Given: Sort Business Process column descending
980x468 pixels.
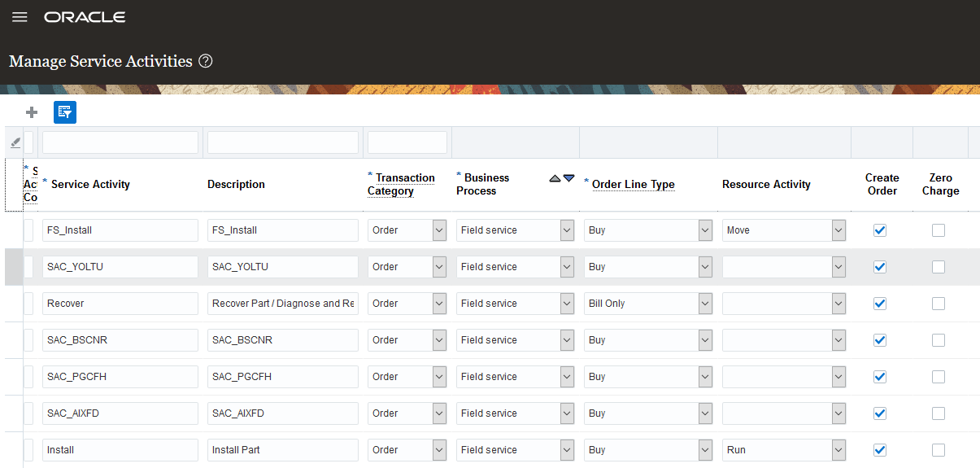Looking at the screenshot, I should (568, 178).
